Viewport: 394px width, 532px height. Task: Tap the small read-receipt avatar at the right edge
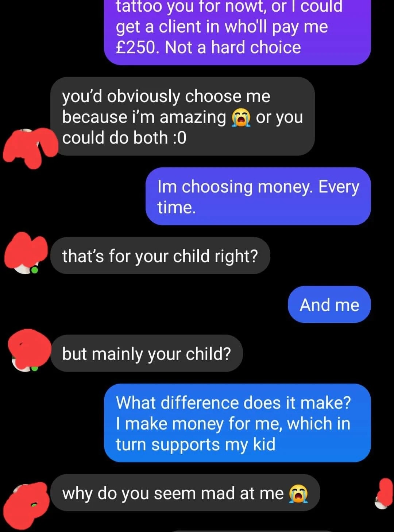pyautogui.click(x=383, y=494)
